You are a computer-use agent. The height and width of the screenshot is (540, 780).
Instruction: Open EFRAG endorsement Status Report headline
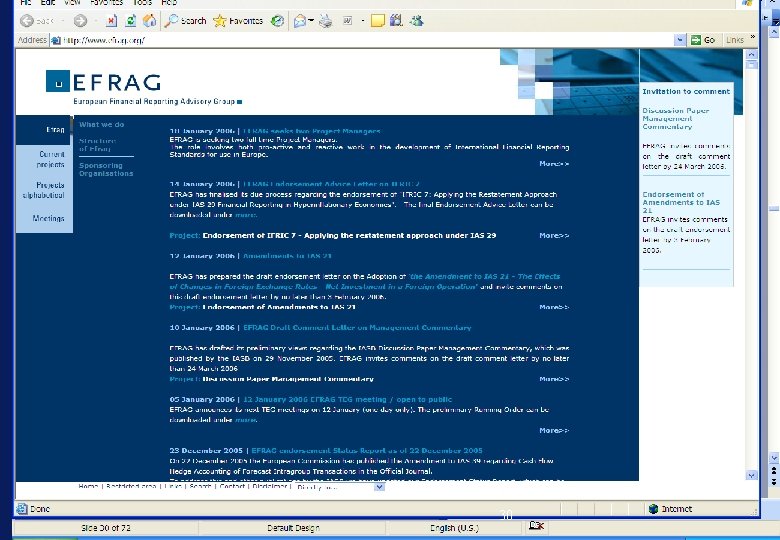[367, 450]
